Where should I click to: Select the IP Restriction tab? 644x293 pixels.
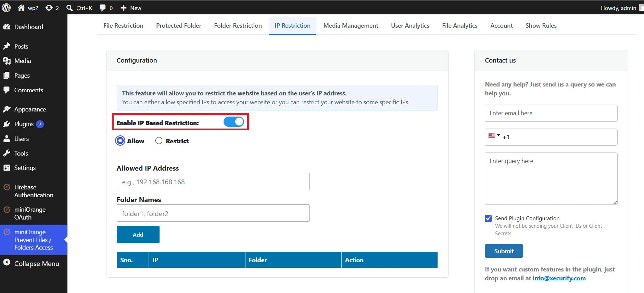[x=292, y=26]
